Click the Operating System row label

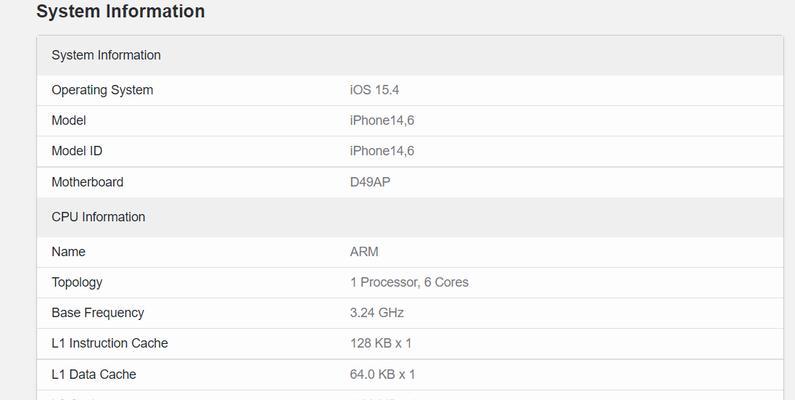tap(102, 90)
